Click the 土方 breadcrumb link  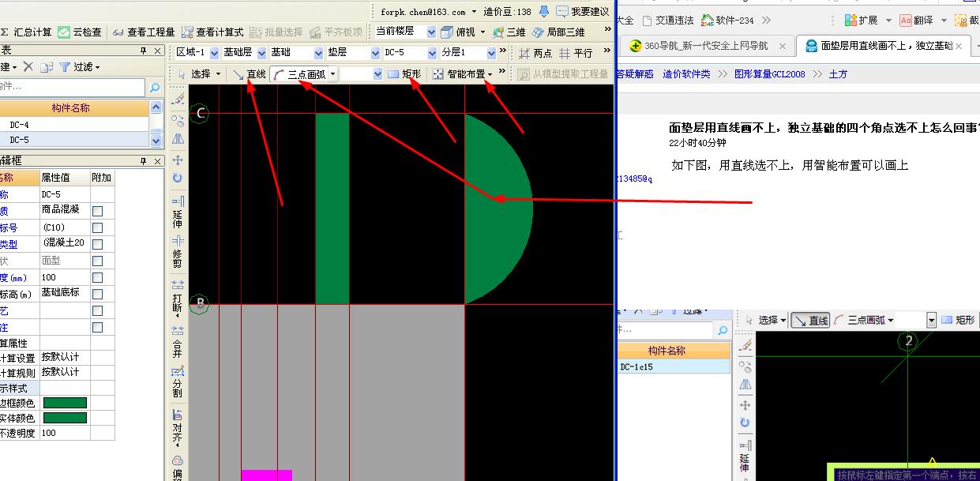click(x=838, y=74)
